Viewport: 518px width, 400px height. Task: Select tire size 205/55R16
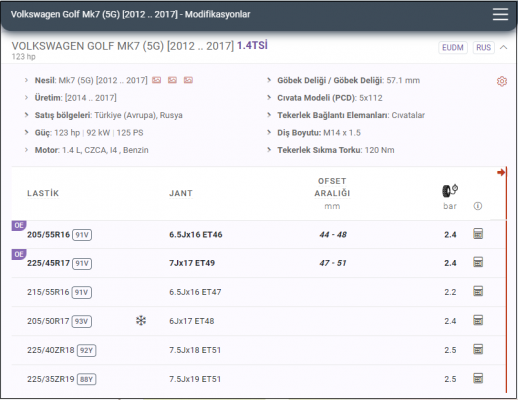(x=48, y=235)
